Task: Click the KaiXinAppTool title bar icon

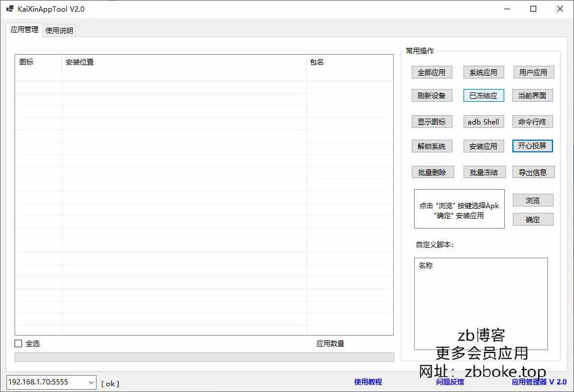Action: 10,9
